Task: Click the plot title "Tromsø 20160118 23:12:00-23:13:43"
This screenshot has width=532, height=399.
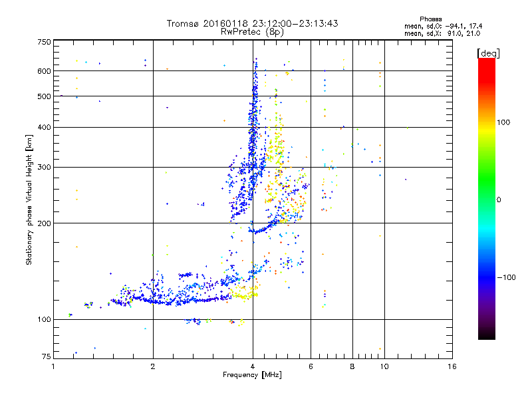Action: point(253,23)
